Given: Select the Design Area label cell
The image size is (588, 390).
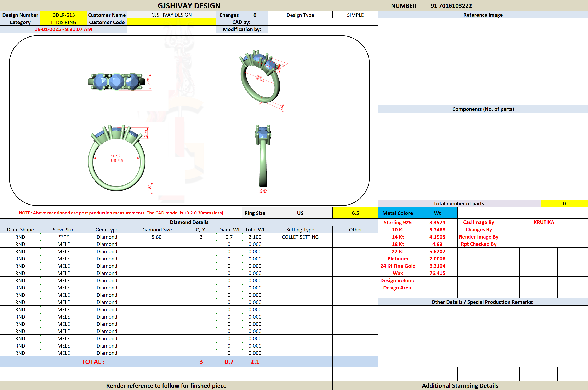Looking at the screenshot, I should tap(398, 287).
